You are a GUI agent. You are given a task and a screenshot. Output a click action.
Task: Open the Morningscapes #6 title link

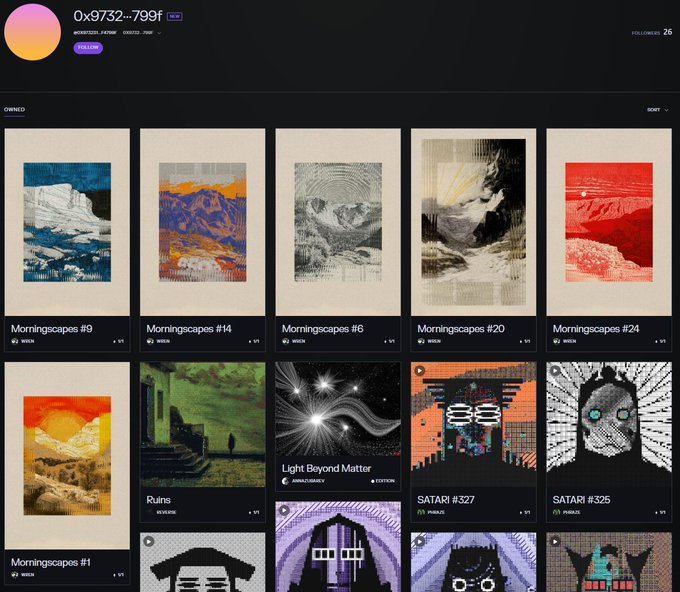(x=322, y=329)
